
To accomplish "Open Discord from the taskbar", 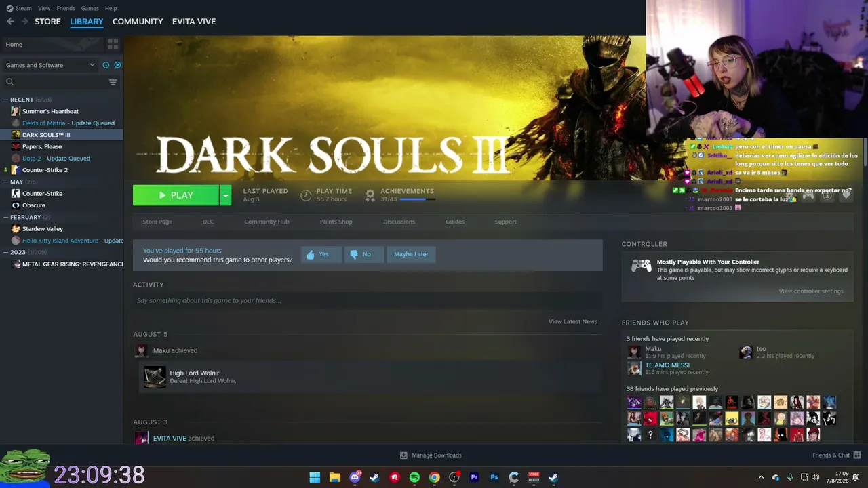I will (355, 477).
